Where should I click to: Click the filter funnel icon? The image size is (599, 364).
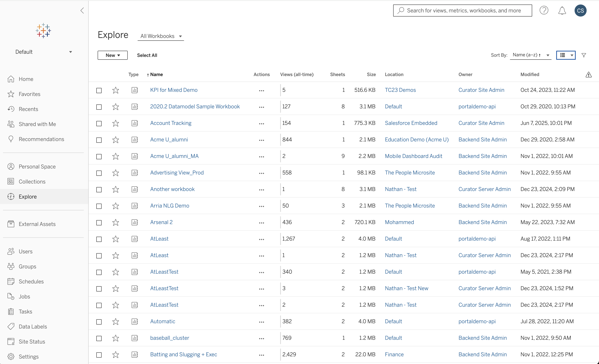click(584, 55)
